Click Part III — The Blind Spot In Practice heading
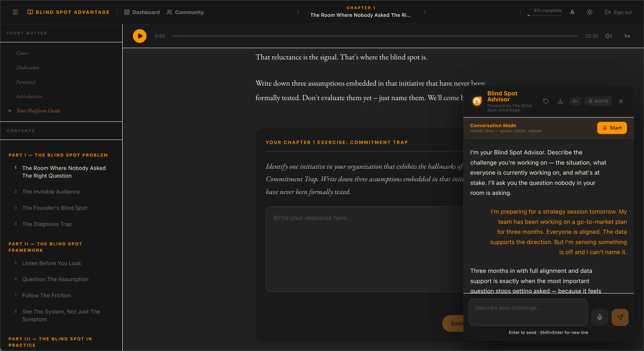 pyautogui.click(x=50, y=342)
